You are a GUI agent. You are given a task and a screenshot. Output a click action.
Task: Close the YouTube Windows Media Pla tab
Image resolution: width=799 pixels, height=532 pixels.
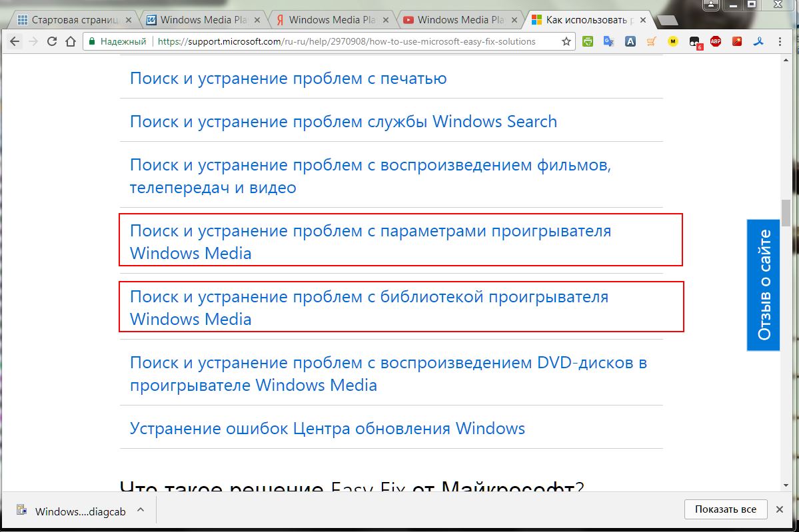(x=514, y=20)
